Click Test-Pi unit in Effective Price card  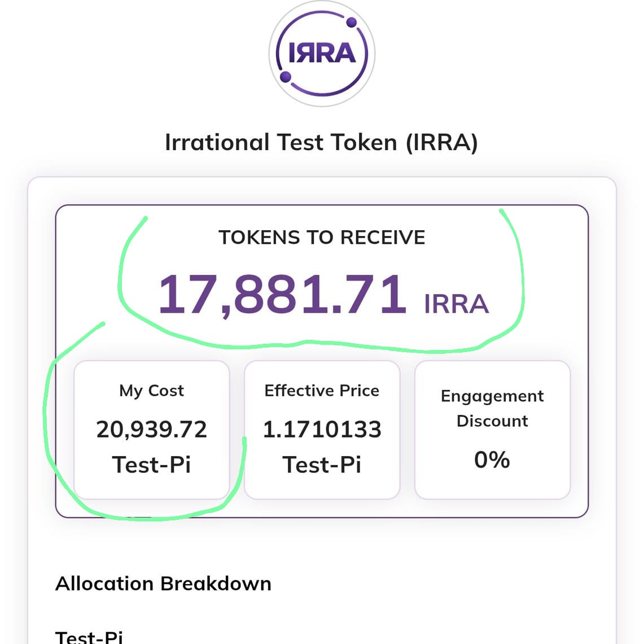(322, 465)
